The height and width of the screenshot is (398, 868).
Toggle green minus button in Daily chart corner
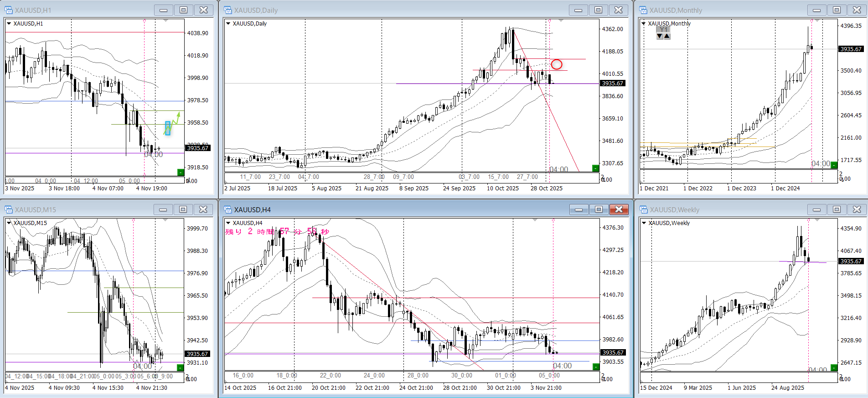(x=595, y=168)
